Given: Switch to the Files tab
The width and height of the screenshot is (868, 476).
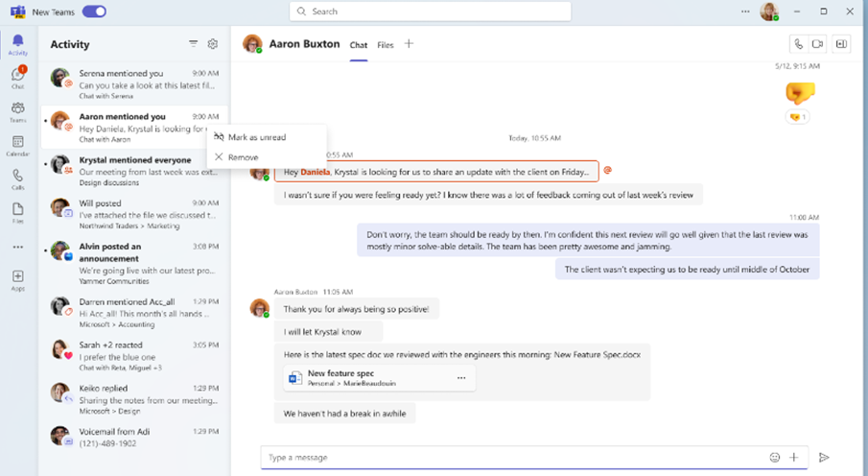Looking at the screenshot, I should click(386, 45).
